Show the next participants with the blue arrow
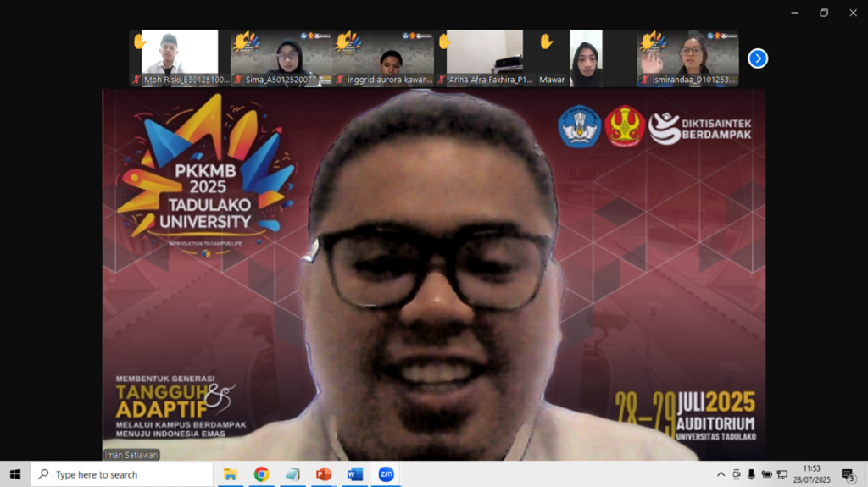 [757, 58]
